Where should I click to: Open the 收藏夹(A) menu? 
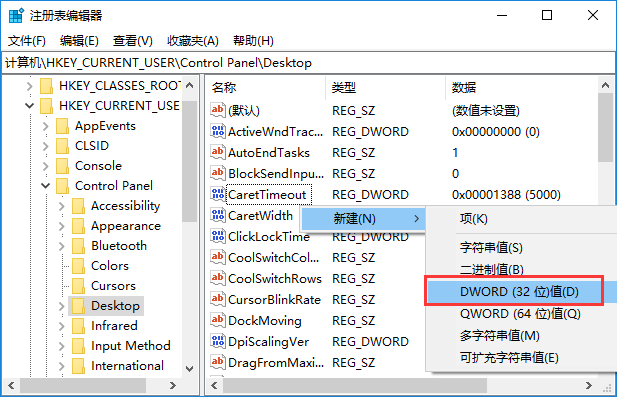point(192,41)
